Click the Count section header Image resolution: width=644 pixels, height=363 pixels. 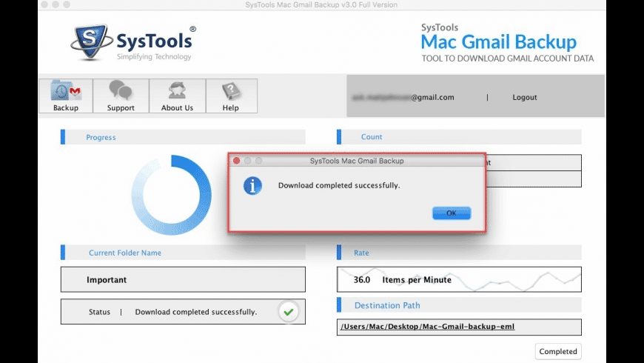tap(459, 137)
